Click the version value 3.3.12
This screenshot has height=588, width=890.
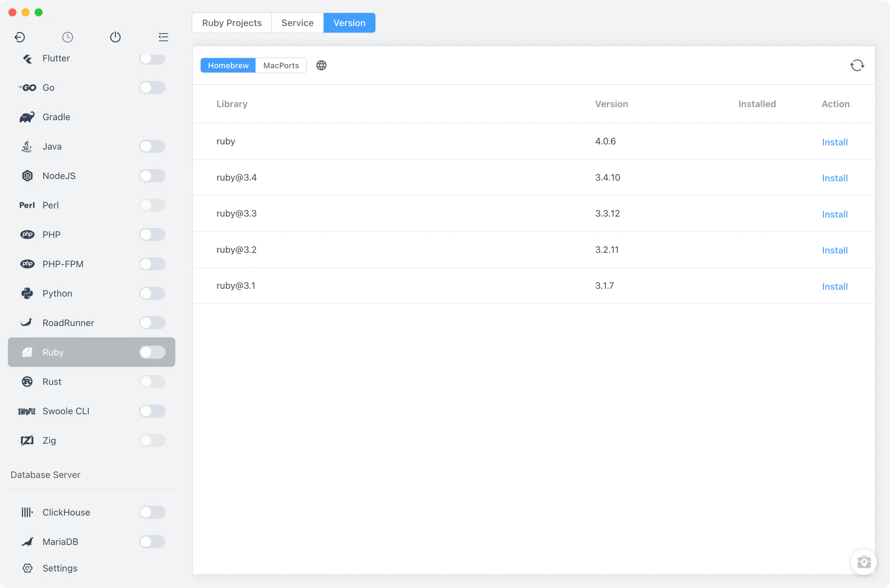[608, 213]
